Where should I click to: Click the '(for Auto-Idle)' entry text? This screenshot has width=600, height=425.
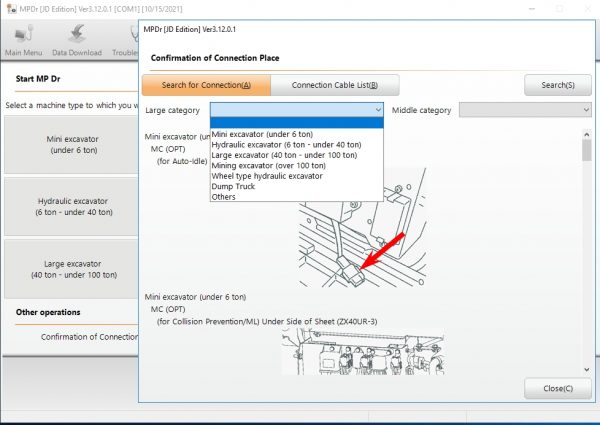(182, 161)
